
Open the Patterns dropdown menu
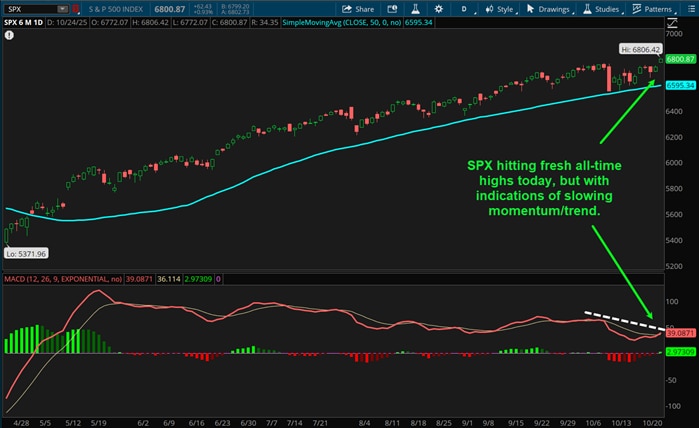(654, 9)
